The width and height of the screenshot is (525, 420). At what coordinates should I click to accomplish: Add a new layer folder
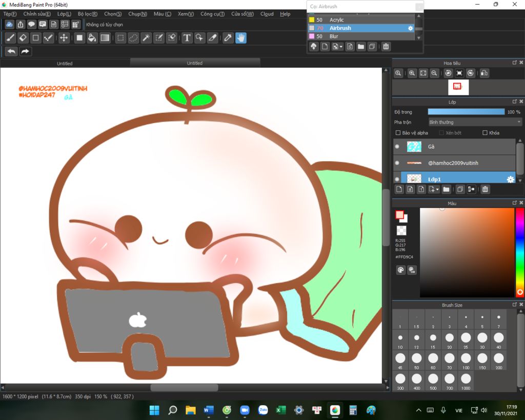pyautogui.click(x=447, y=189)
